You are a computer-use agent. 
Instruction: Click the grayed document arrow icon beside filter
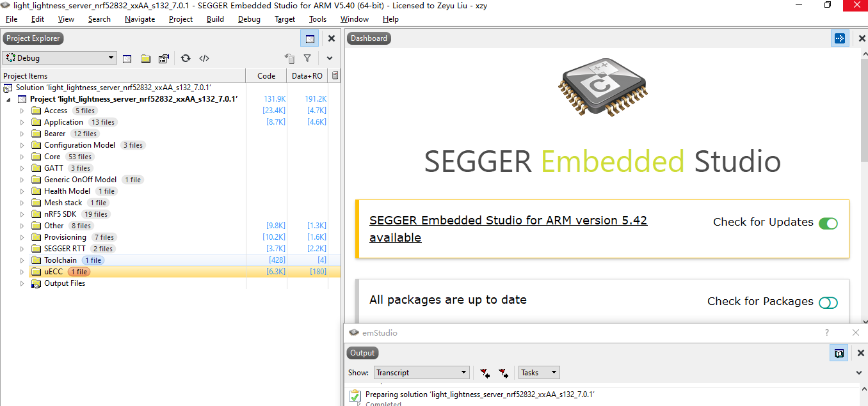[x=289, y=58]
